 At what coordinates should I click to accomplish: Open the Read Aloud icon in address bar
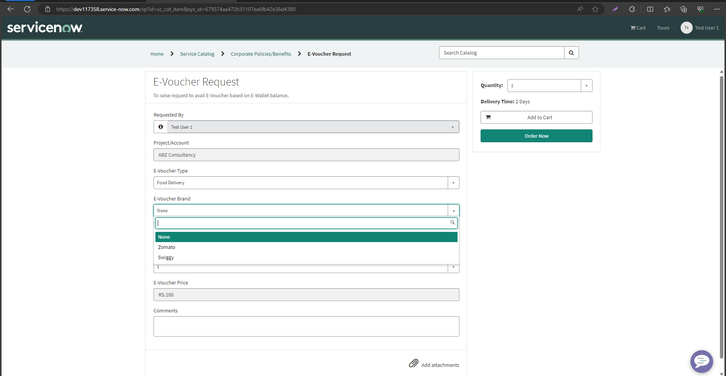(x=580, y=9)
